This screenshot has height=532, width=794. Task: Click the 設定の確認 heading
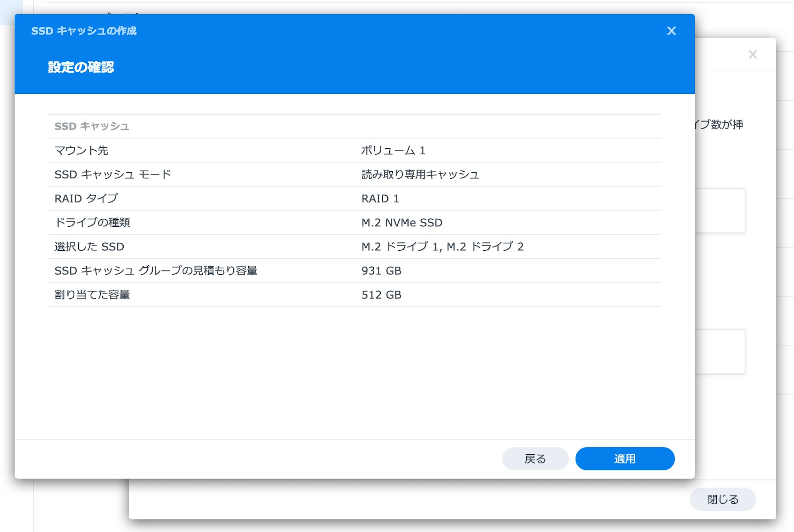tap(81, 67)
